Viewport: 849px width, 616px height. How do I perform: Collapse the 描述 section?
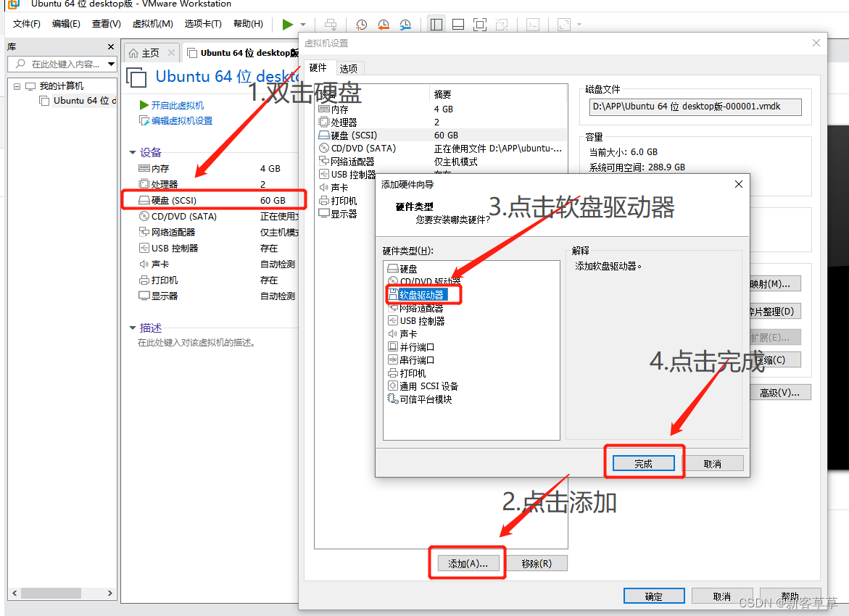click(133, 328)
